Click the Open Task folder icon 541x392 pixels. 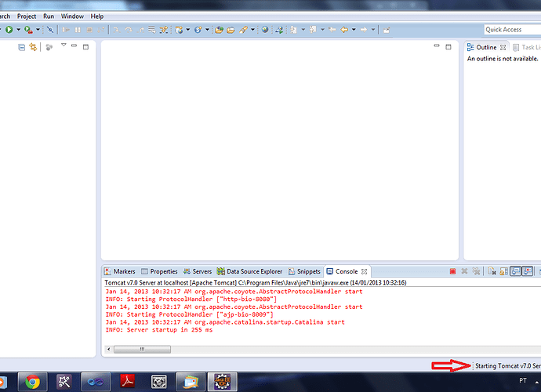click(x=231, y=30)
